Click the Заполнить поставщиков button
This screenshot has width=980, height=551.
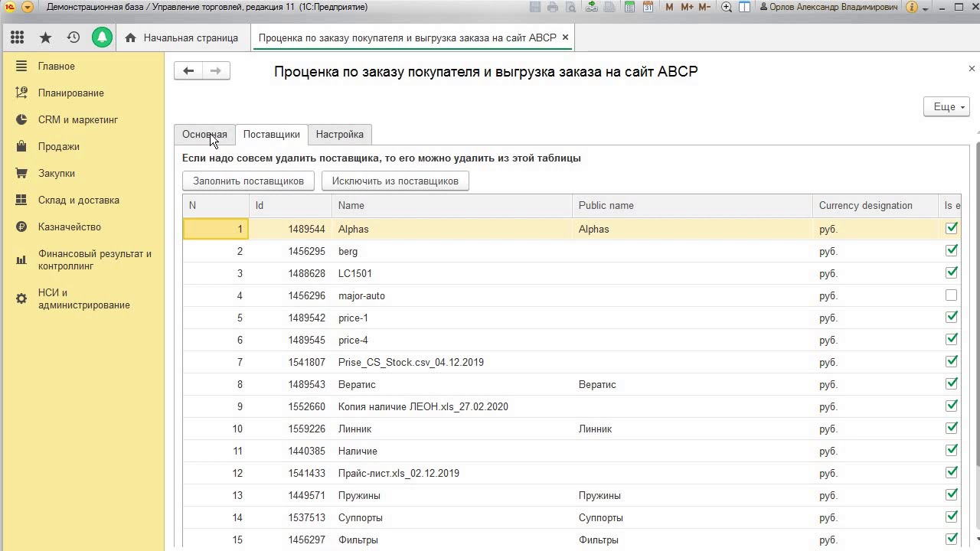(x=249, y=181)
